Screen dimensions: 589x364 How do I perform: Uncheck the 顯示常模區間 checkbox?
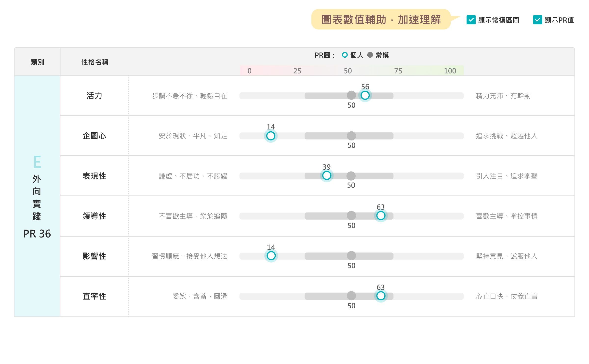click(x=471, y=20)
